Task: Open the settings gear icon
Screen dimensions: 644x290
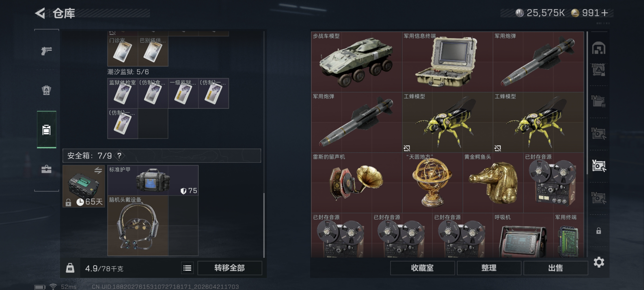Action: [599, 262]
